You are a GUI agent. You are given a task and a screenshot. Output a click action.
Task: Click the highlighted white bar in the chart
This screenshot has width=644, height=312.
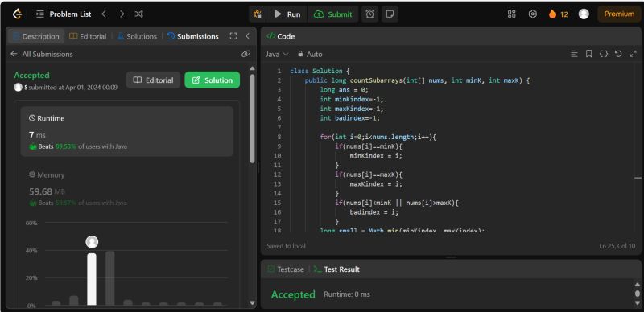(x=92, y=279)
